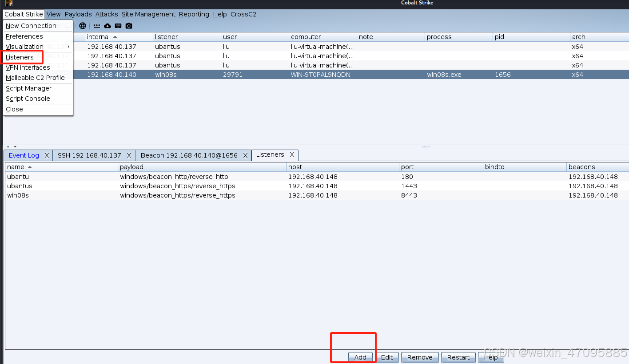Click the Remove listener button
The image size is (629, 364).
[x=420, y=357]
